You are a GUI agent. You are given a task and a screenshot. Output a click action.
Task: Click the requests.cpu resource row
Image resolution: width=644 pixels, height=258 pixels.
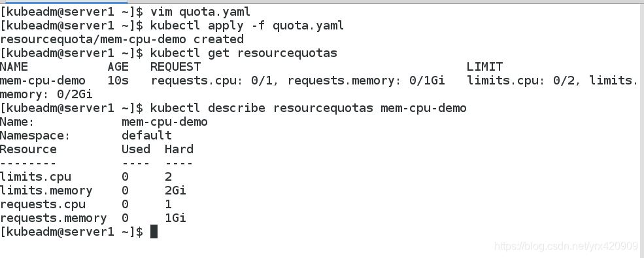click(86, 204)
